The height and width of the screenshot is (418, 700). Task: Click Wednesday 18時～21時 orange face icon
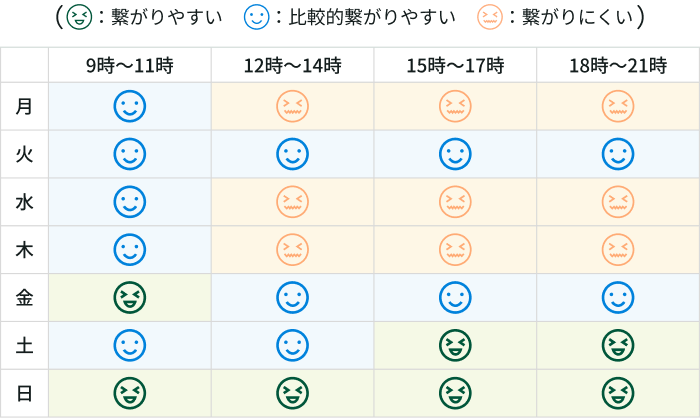coord(617,202)
